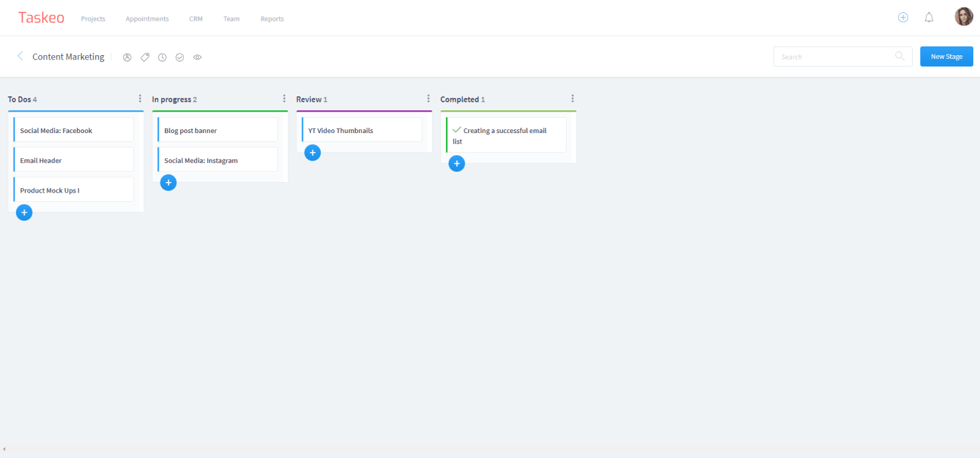Focus the Search input field
The width and height of the screenshot is (980, 458).
coord(843,56)
